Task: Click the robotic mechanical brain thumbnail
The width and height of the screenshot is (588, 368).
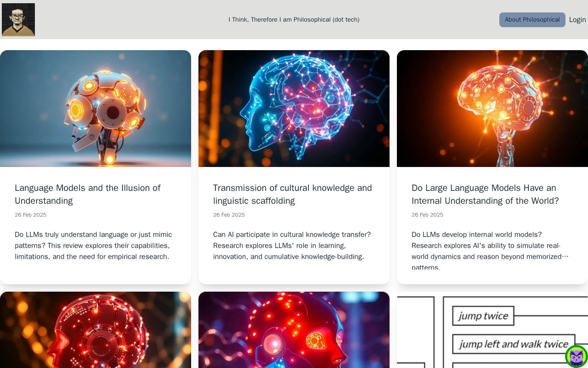Action: (96, 109)
